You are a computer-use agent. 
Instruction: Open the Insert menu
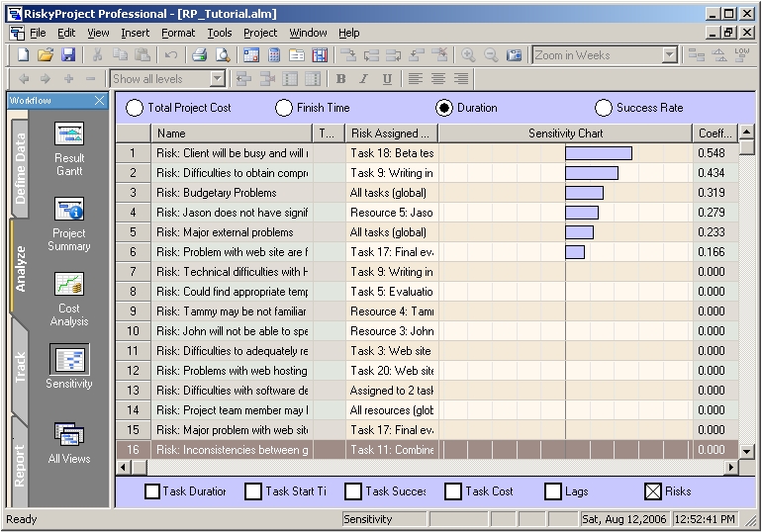point(136,33)
